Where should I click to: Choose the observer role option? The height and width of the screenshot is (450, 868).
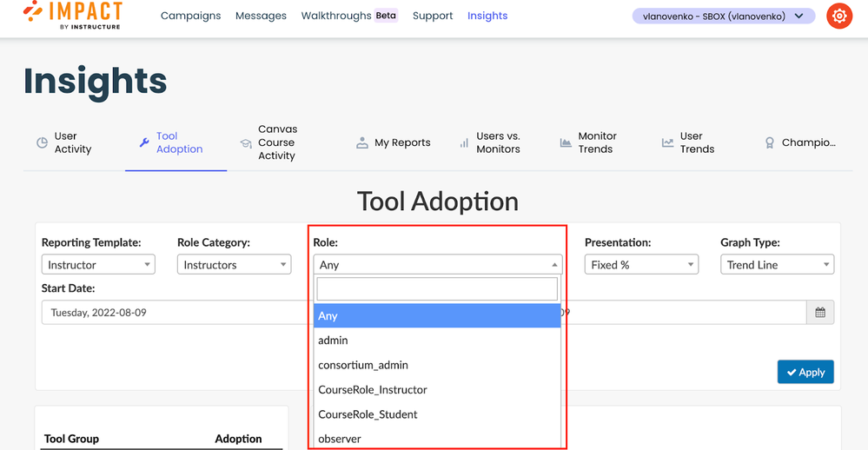[340, 439]
